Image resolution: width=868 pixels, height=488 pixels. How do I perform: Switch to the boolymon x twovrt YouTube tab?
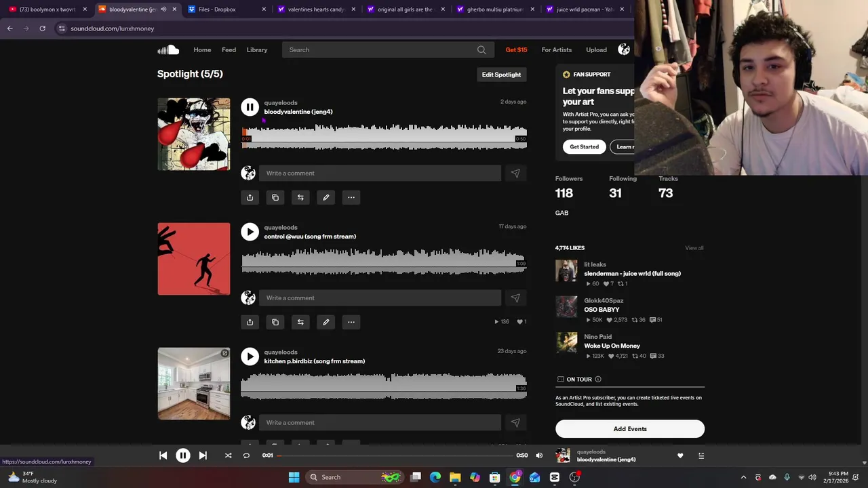(x=47, y=9)
